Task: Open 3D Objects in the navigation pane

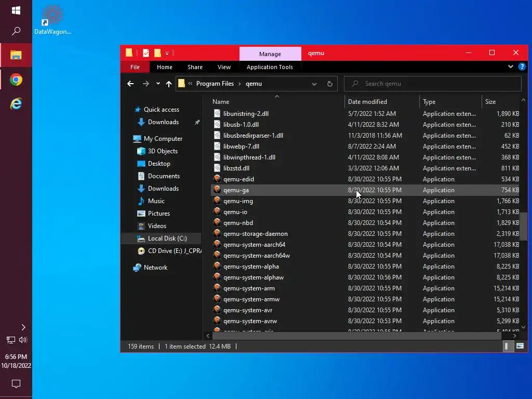Action: pos(163,151)
